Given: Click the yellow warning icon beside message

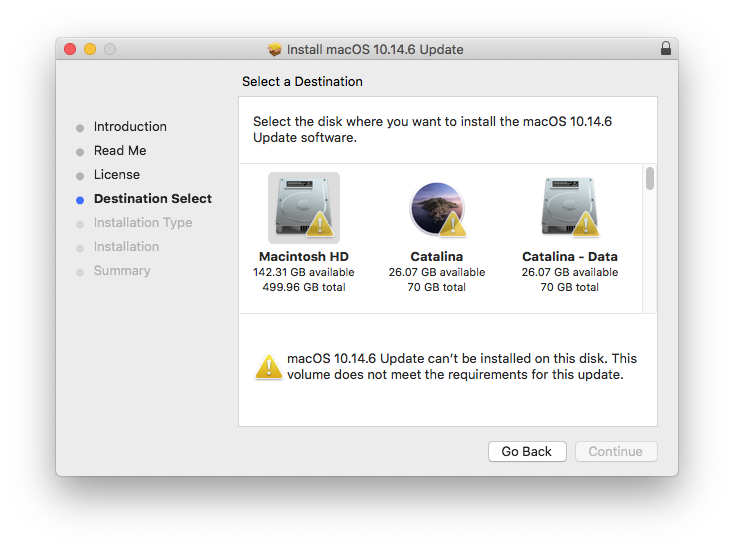Looking at the screenshot, I should [x=269, y=367].
